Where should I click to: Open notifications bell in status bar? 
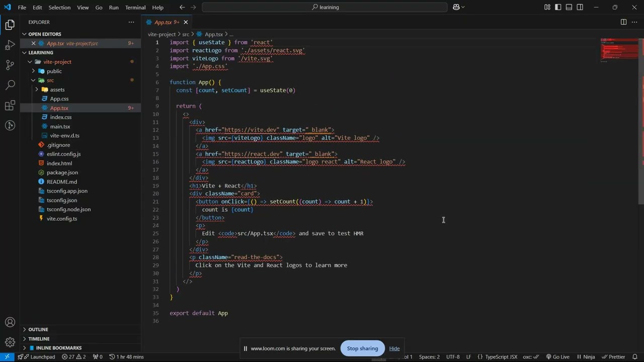[x=634, y=357]
